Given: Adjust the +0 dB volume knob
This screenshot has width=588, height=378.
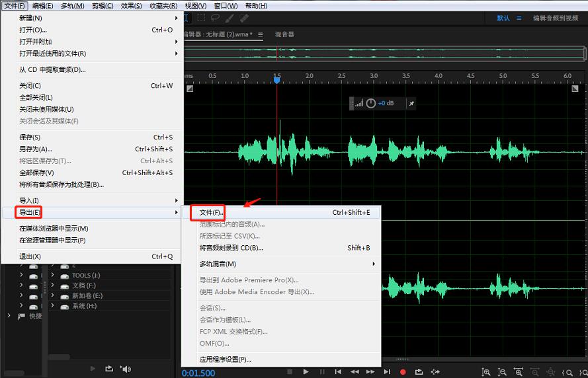Looking at the screenshot, I should pyautogui.click(x=370, y=103).
